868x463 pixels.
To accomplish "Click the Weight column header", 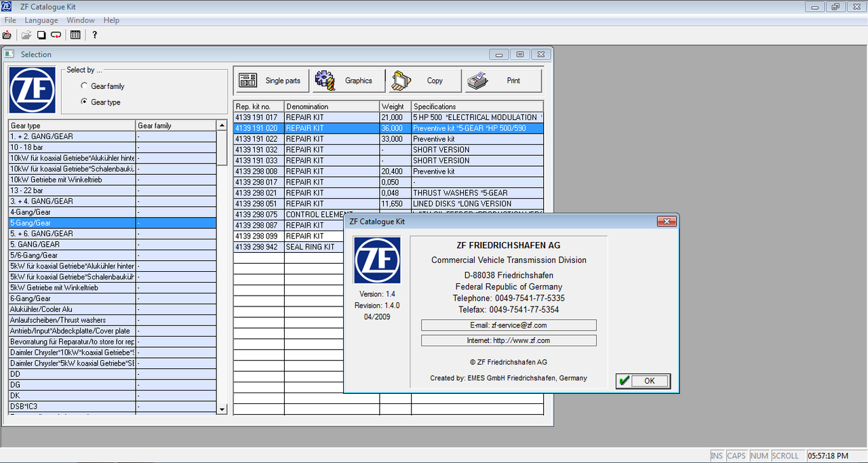I will pos(395,106).
